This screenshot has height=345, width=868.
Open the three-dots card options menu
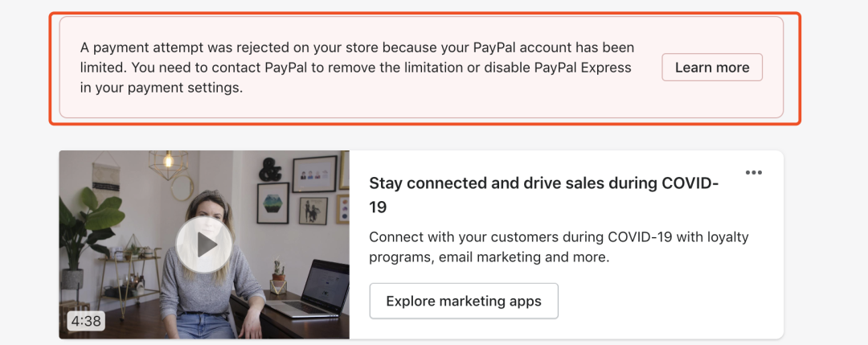coord(753,172)
